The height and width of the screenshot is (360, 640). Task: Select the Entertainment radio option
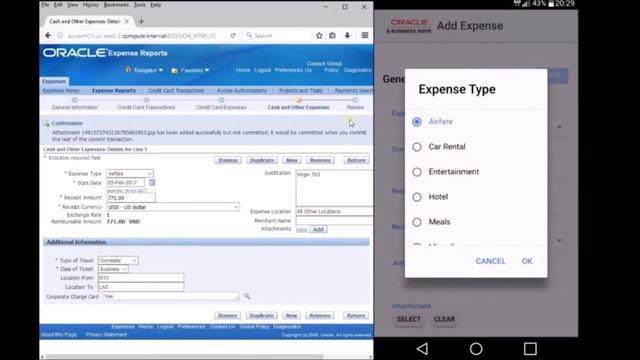[x=417, y=172]
